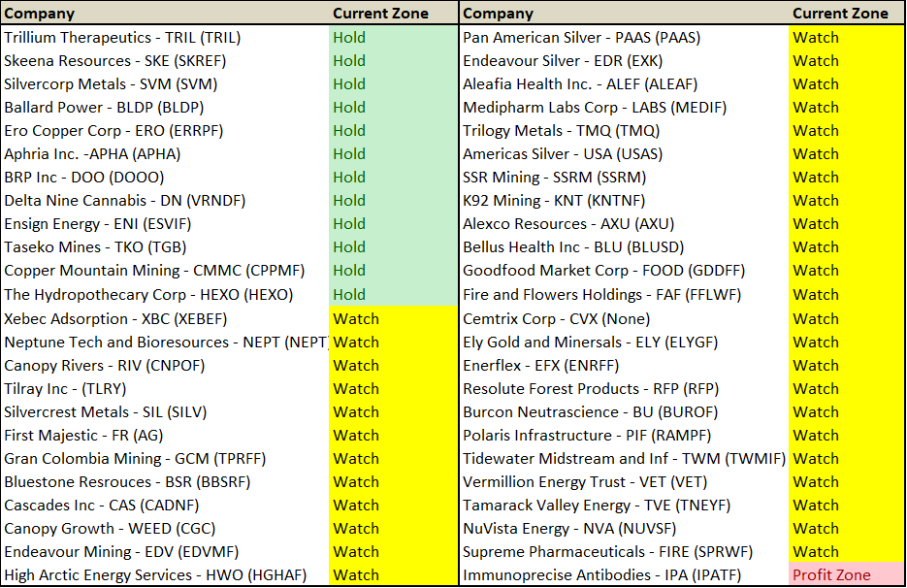The image size is (907, 588).
Task: Select Hold zone cell for Taseko Mines
Action: tap(393, 247)
